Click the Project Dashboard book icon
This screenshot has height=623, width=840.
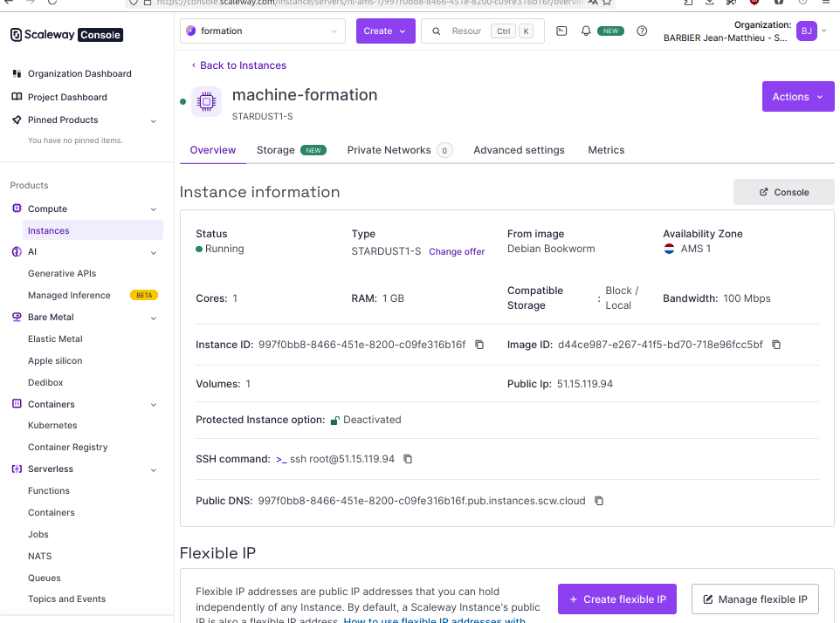(x=17, y=97)
